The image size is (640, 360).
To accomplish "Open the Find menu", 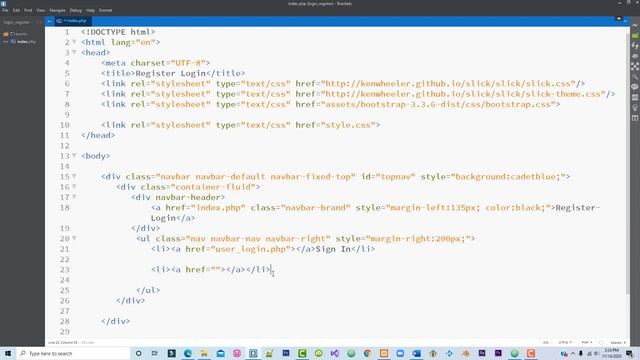I will point(28,10).
